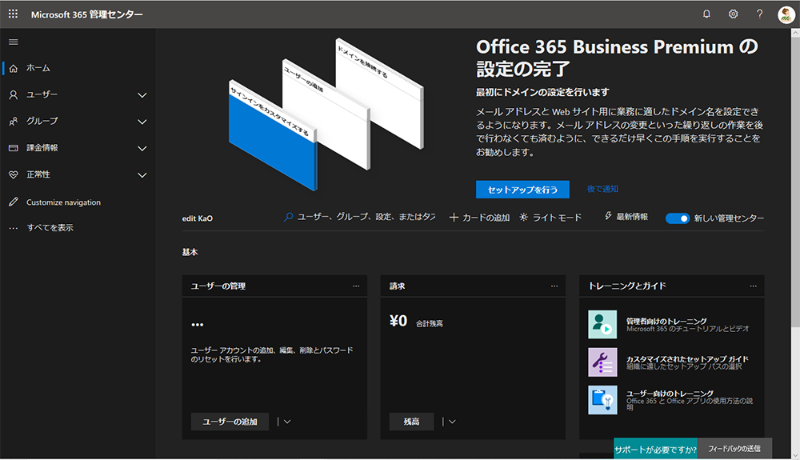Expand the ユーザー navigation chevron
This screenshot has height=460, width=800.
142,95
